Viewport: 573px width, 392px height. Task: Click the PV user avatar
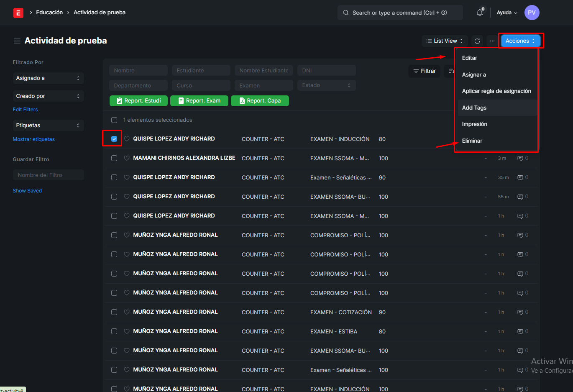coord(532,13)
